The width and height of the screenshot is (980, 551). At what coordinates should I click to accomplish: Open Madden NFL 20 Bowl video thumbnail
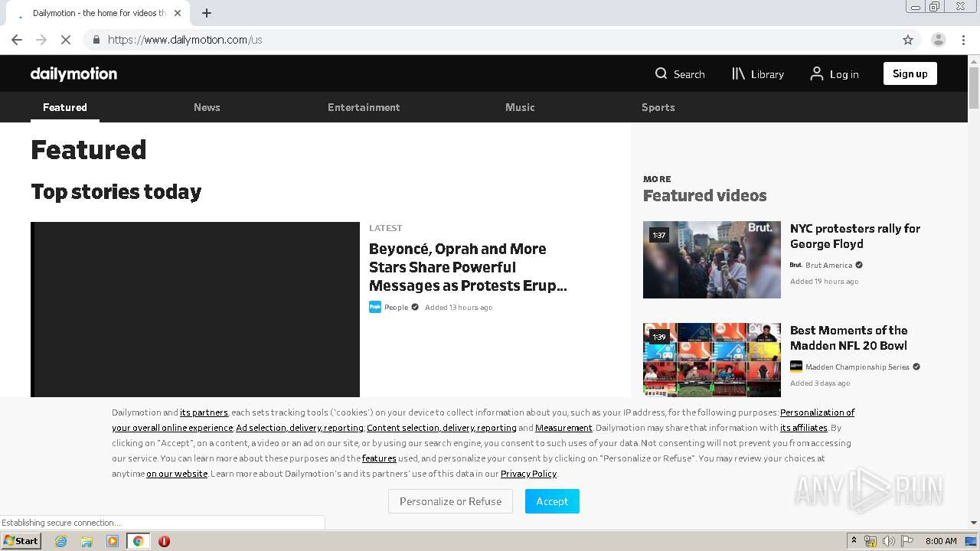coord(712,360)
